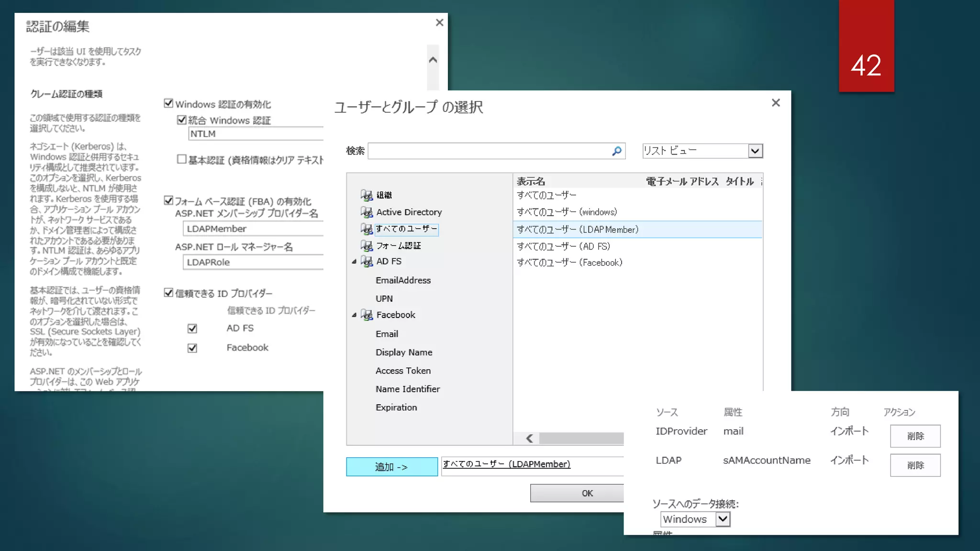Viewport: 980px width, 551px height.
Task: Select the 組織 group icon
Action: (367, 195)
